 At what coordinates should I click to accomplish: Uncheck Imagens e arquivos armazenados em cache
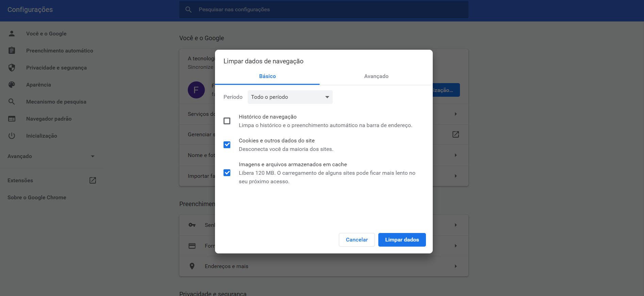point(227,173)
